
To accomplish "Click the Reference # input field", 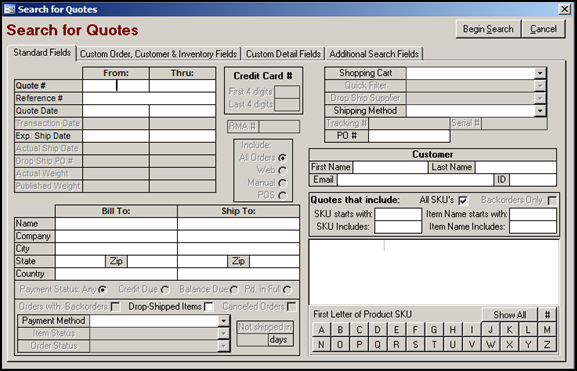I will coord(149,98).
